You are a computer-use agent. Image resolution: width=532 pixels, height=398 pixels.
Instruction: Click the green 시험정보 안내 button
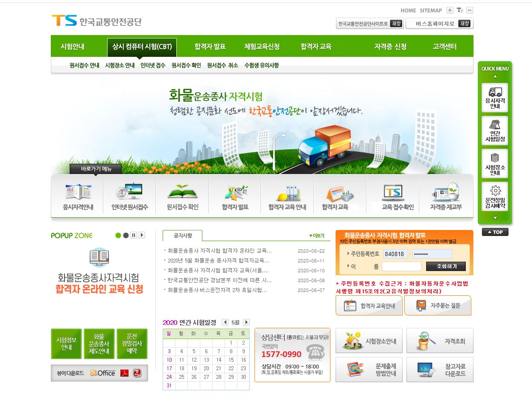pyautogui.click(x=66, y=344)
